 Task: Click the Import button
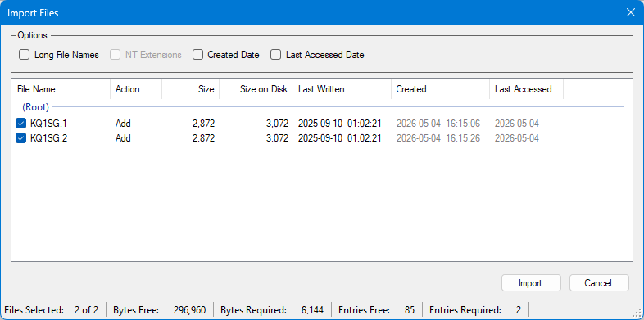click(531, 283)
